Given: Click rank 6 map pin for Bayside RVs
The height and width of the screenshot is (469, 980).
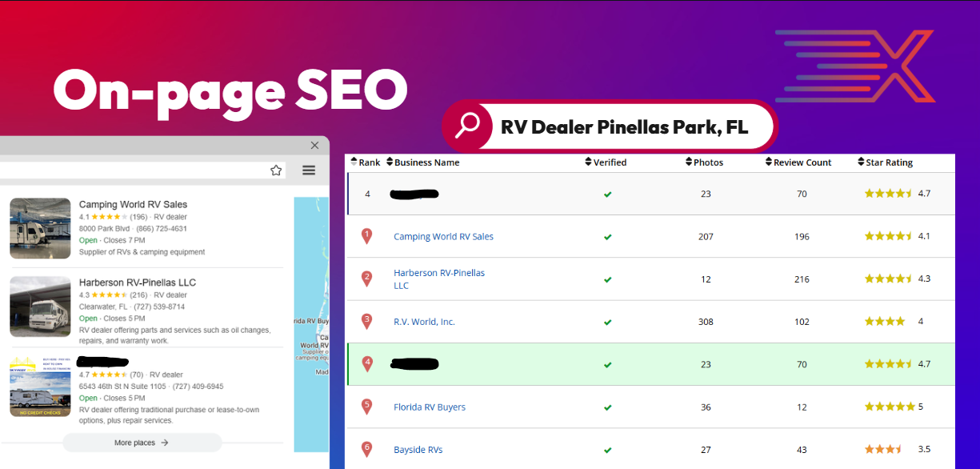Looking at the screenshot, I should point(367,449).
